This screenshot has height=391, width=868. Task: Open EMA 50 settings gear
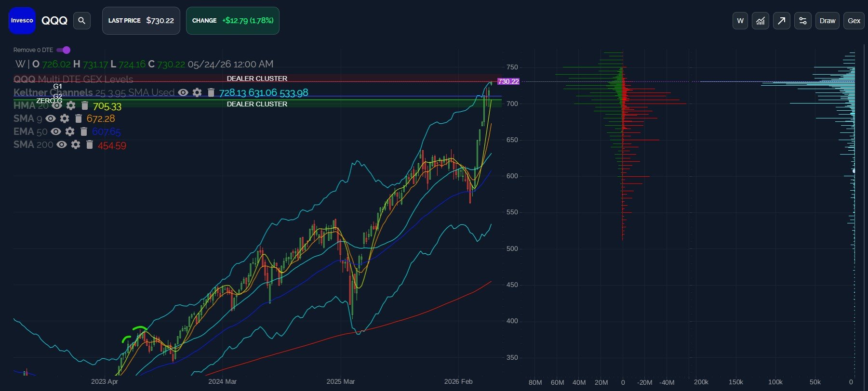[x=70, y=131]
